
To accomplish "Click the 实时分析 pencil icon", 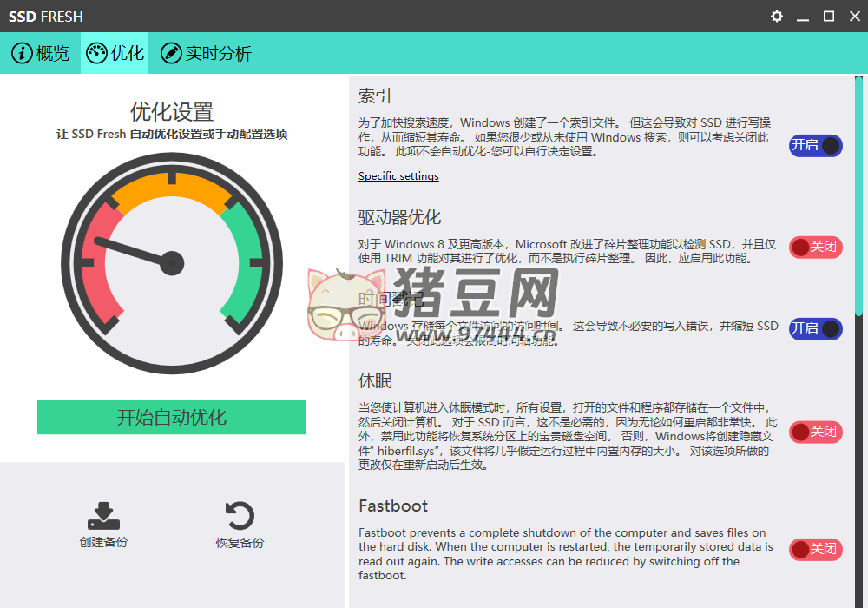I will (171, 54).
